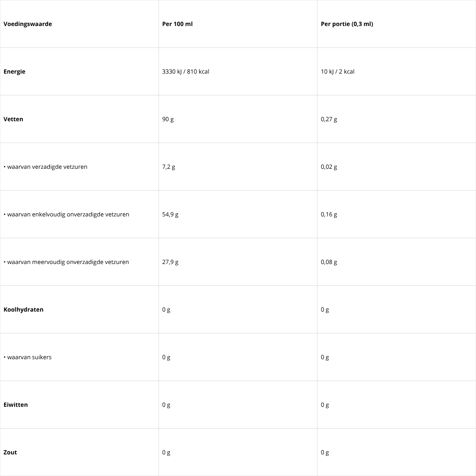Screen dimensions: 476x476
Task: Click the '3330 kJ / 810 kcal' value
Action: tap(186, 71)
